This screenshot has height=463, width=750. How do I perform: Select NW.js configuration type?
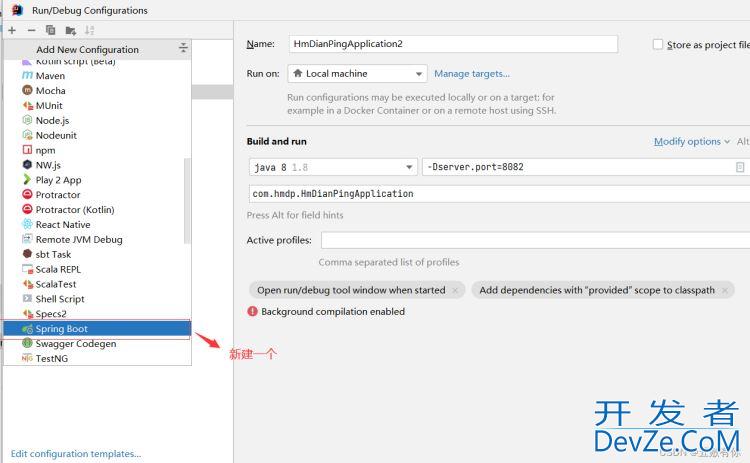(x=97, y=165)
